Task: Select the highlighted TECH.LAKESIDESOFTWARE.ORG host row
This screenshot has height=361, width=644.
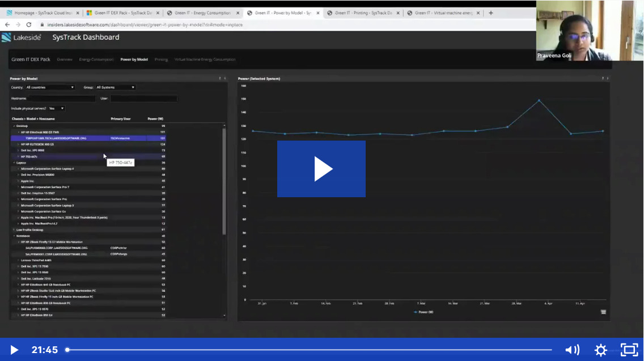Action: pyautogui.click(x=88, y=138)
